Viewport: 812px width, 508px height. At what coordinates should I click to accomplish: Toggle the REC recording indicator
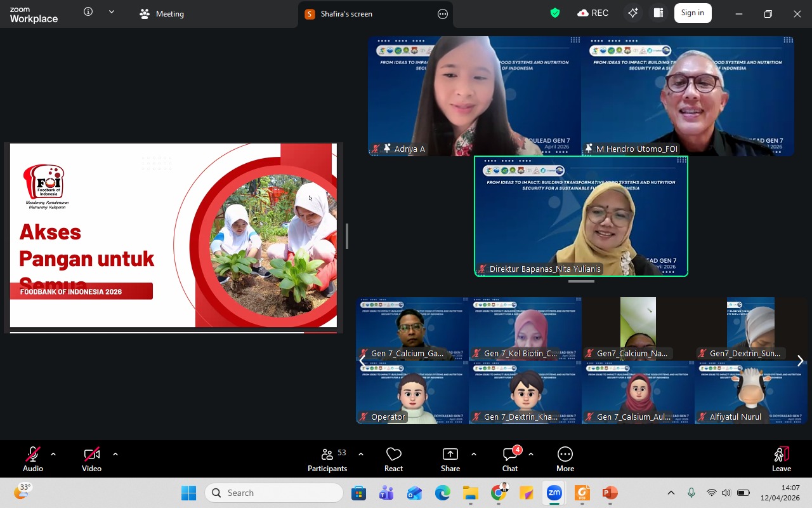click(593, 13)
